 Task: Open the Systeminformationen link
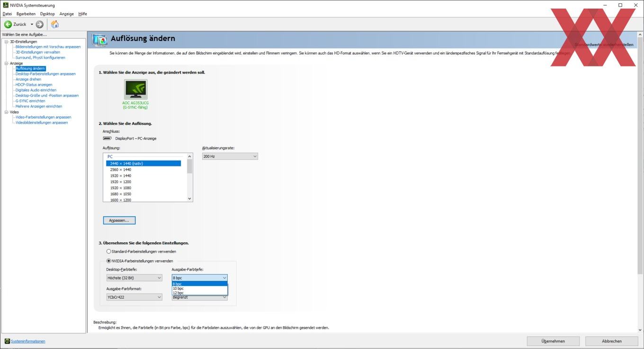28,341
